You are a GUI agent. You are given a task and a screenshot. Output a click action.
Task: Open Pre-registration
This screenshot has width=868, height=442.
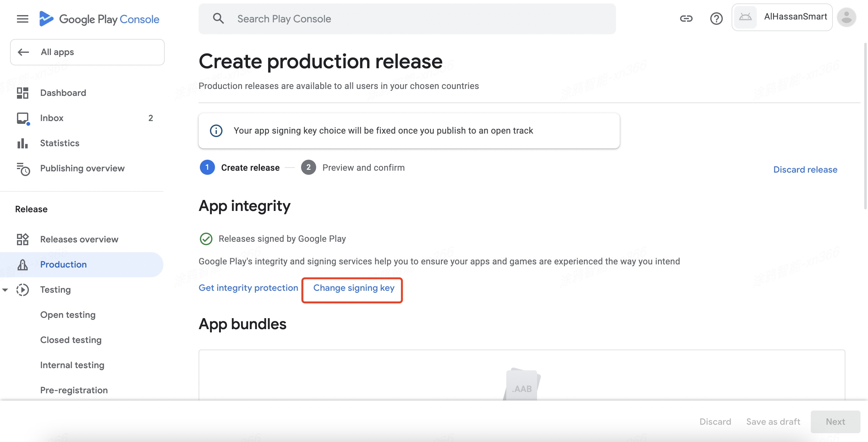point(74,390)
